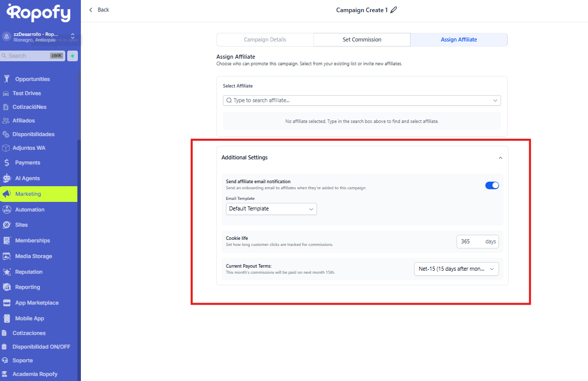
Task: Go back using the Back button
Action: [99, 10]
